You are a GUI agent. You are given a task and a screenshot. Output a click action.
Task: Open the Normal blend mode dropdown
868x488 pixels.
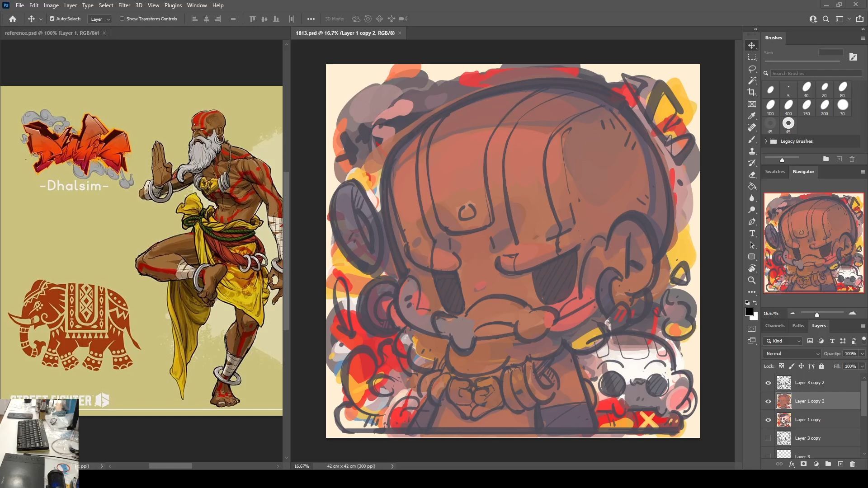click(792, 354)
